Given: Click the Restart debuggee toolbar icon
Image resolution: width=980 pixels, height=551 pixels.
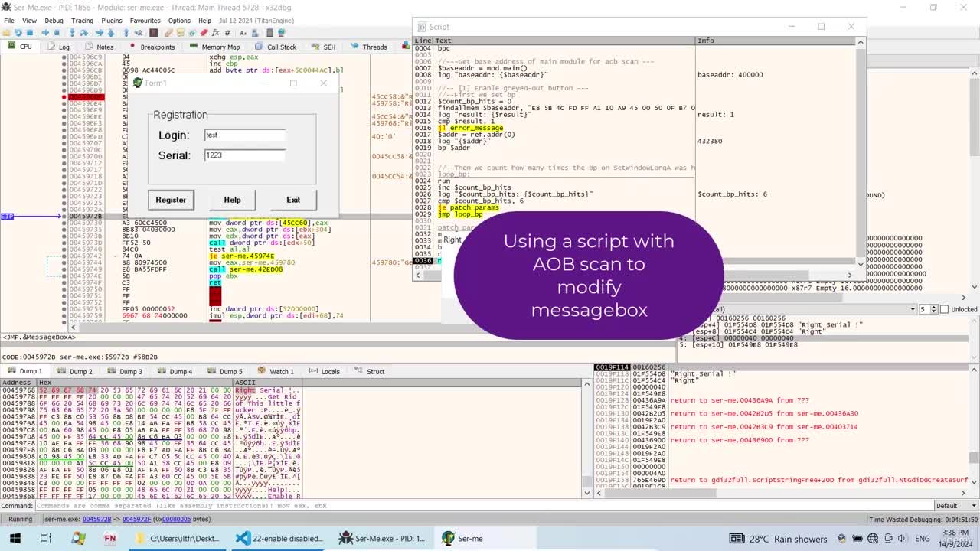Looking at the screenshot, I should (x=18, y=33).
